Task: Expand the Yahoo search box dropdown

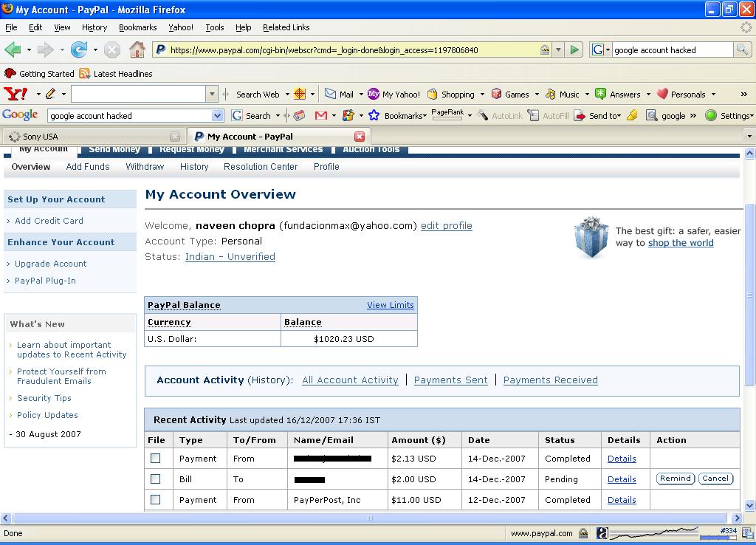Action: coord(212,94)
